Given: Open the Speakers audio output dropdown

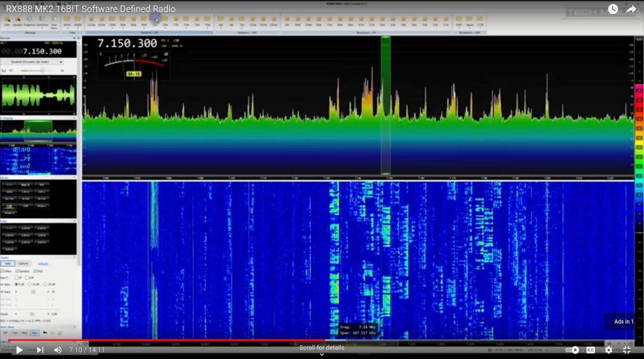Looking at the screenshot, I should coord(32,62).
